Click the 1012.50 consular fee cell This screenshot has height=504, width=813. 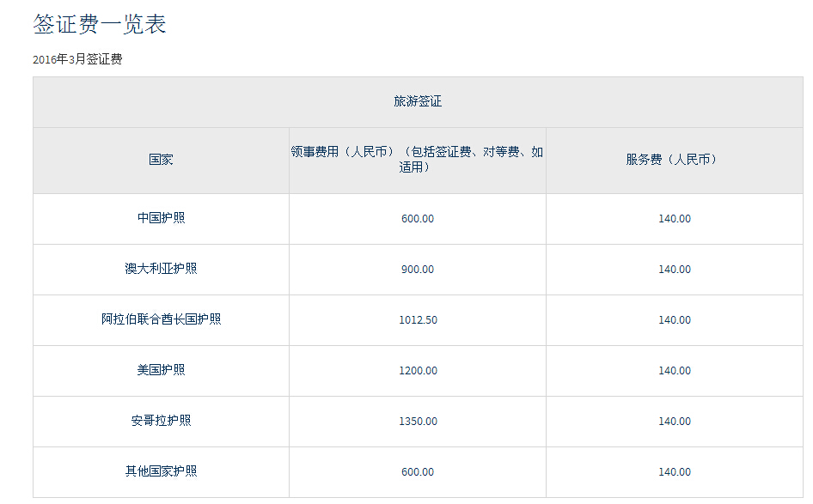click(x=418, y=320)
